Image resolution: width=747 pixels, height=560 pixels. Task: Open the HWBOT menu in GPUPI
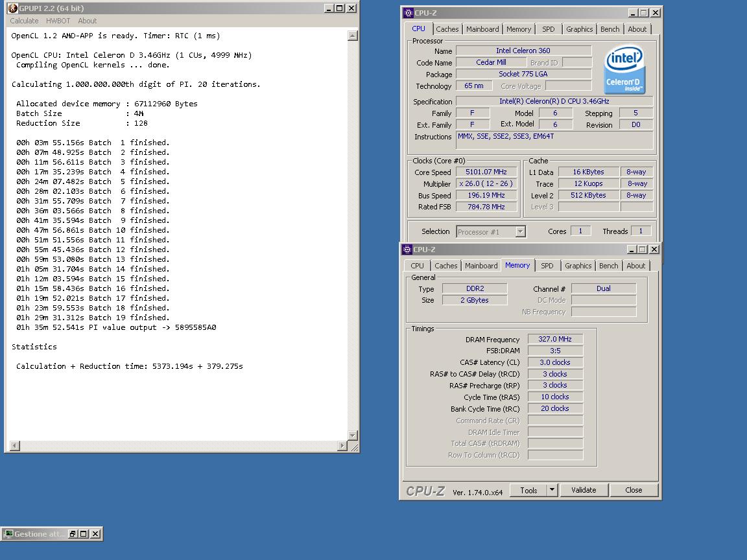coord(58,21)
